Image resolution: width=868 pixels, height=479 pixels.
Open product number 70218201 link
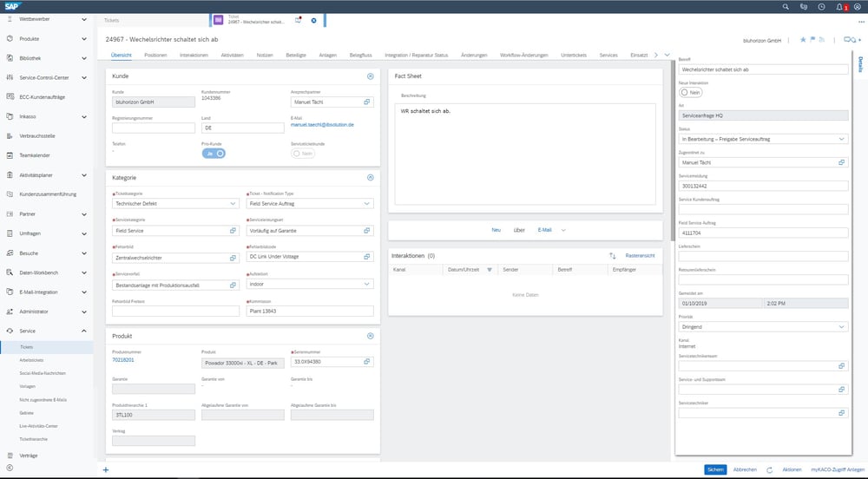pyautogui.click(x=123, y=360)
